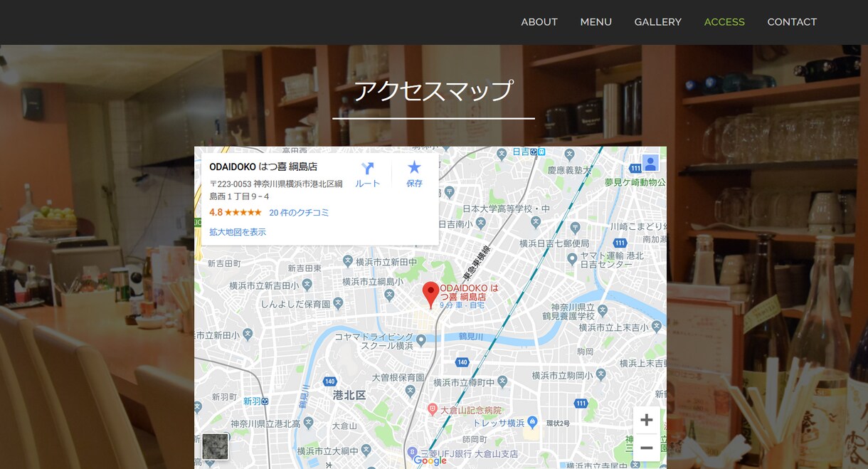Click the 大曽根保育園 map icon
Image resolution: width=868 pixels, height=469 pixels.
tap(410, 390)
